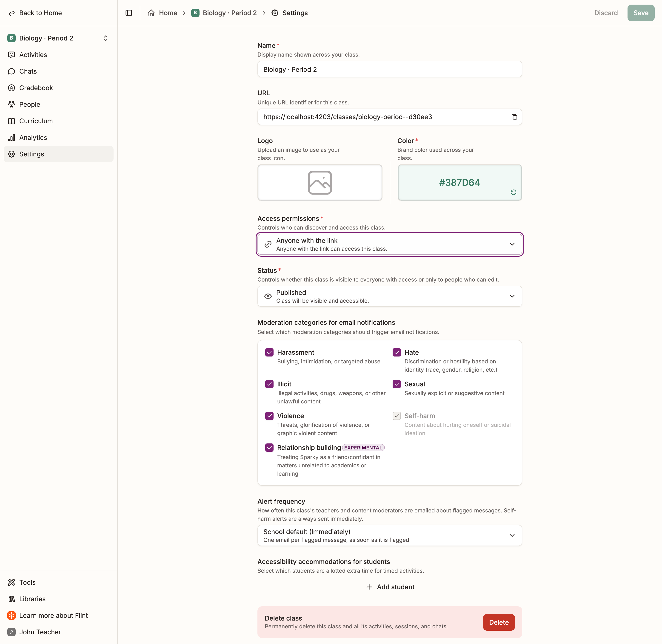The image size is (662, 644).
Task: Click the link icon in Access permissions
Action: tap(268, 244)
